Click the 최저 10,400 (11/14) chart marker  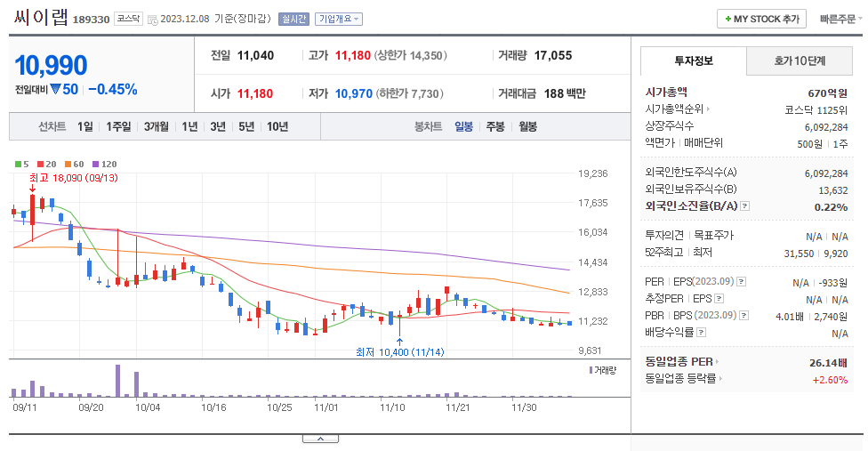click(399, 352)
